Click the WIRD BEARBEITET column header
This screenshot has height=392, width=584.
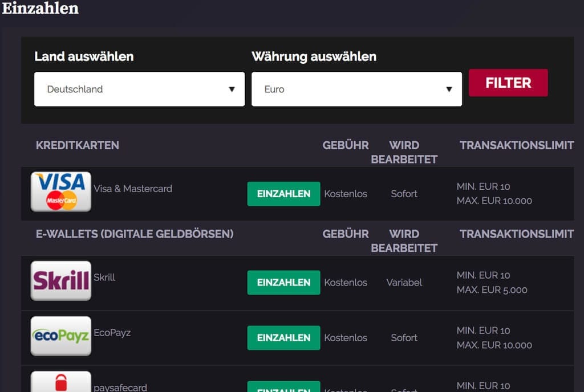pos(404,152)
